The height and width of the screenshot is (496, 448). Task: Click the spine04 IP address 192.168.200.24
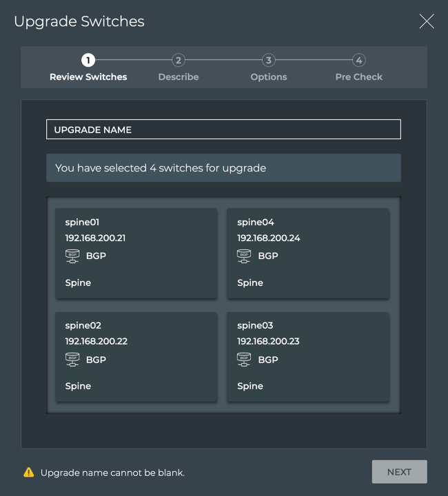pos(268,238)
